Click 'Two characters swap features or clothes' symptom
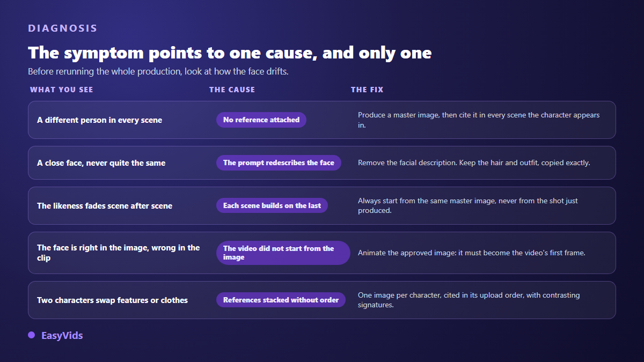Screen dimensions: 644x362 (112, 300)
